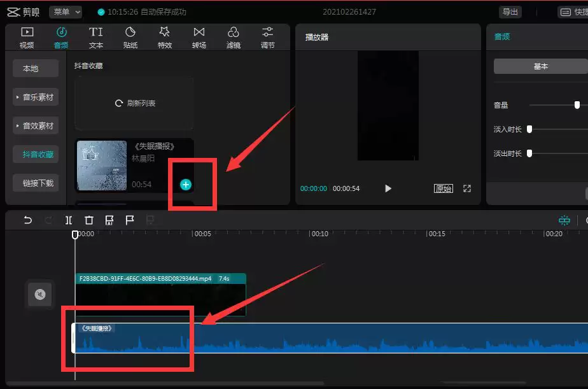Image resolution: width=588 pixels, height=389 pixels.
Task: Select the 文本 text tab
Action: pos(95,36)
